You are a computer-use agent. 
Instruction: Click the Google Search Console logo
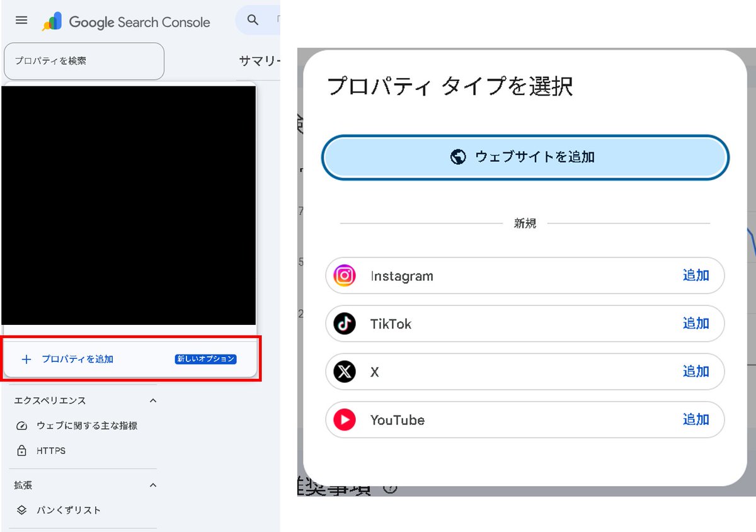126,22
